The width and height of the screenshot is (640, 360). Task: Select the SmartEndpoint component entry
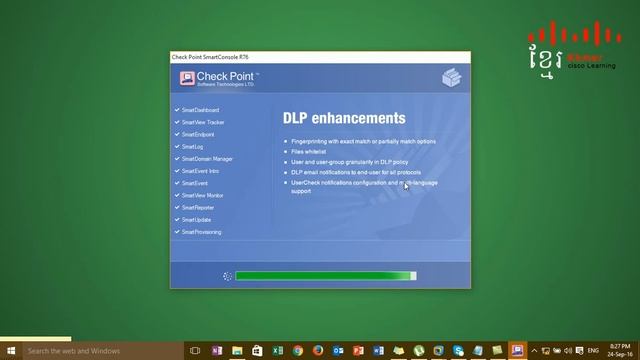coord(198,135)
